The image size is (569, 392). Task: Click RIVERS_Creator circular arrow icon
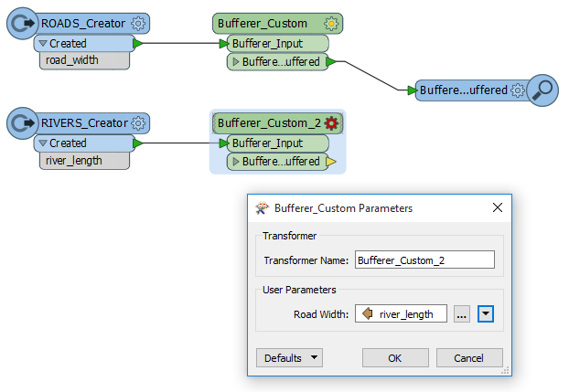click(23, 123)
